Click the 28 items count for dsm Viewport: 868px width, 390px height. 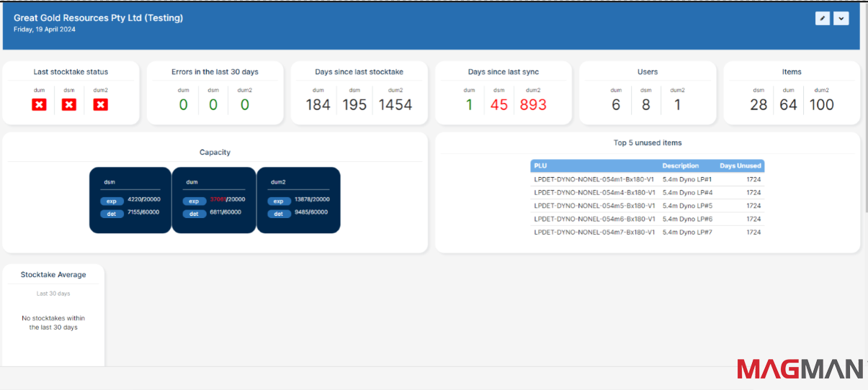tap(759, 105)
